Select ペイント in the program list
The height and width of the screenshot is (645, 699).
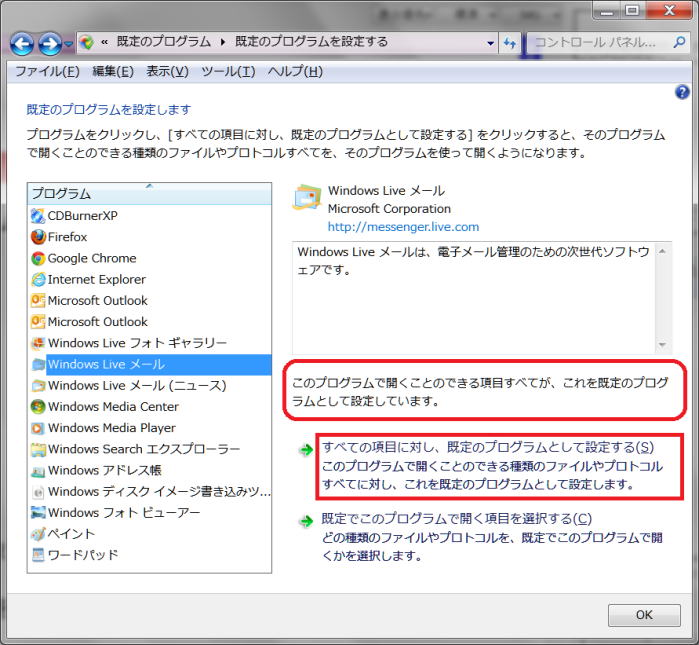click(x=71, y=534)
